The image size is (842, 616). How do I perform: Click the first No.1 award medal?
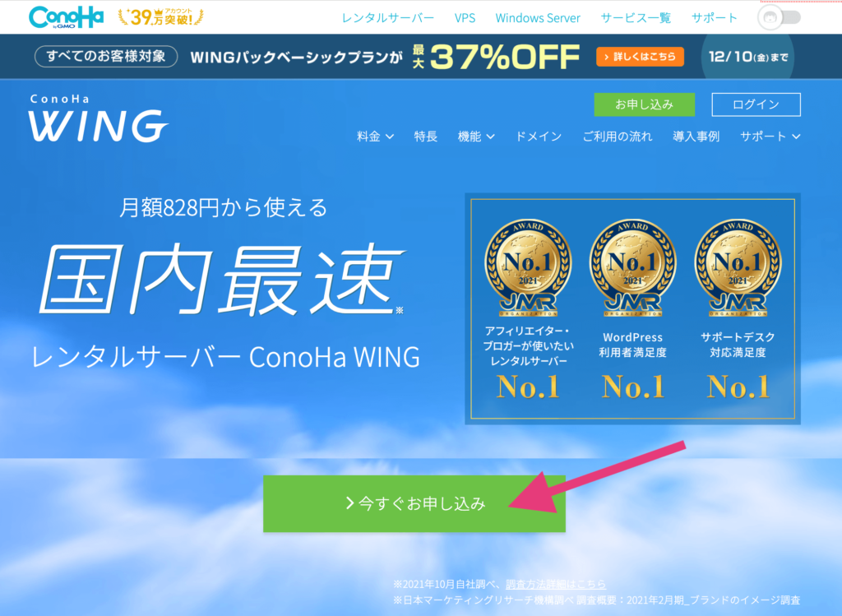coord(528,267)
